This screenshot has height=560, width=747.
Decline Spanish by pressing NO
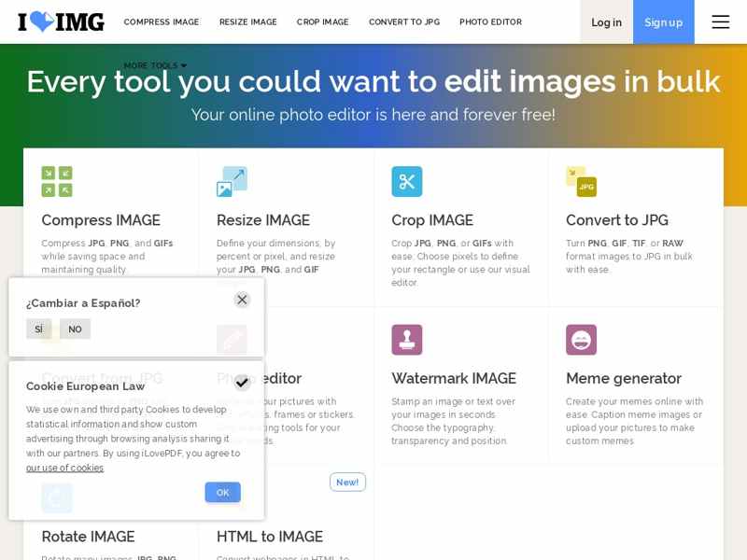(75, 329)
